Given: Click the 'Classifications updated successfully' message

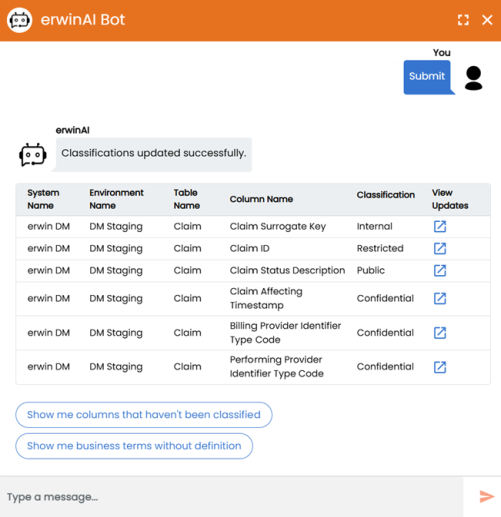Looking at the screenshot, I should pos(154,154).
